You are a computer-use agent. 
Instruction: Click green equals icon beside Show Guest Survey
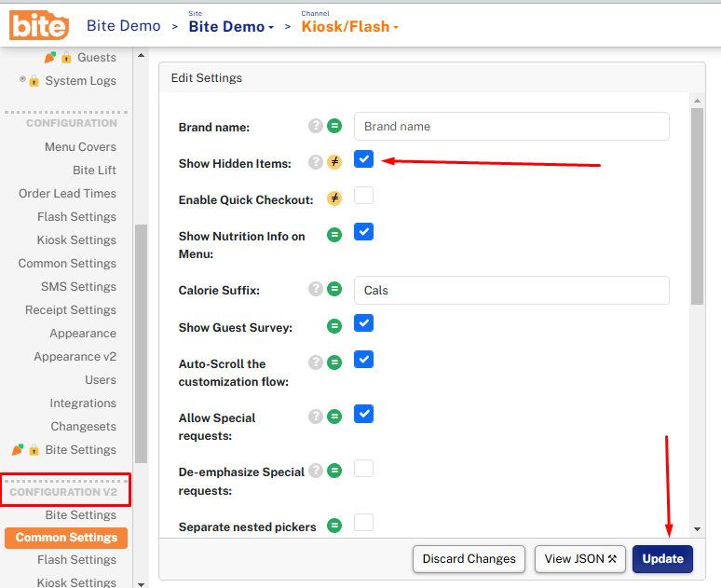pyautogui.click(x=334, y=326)
